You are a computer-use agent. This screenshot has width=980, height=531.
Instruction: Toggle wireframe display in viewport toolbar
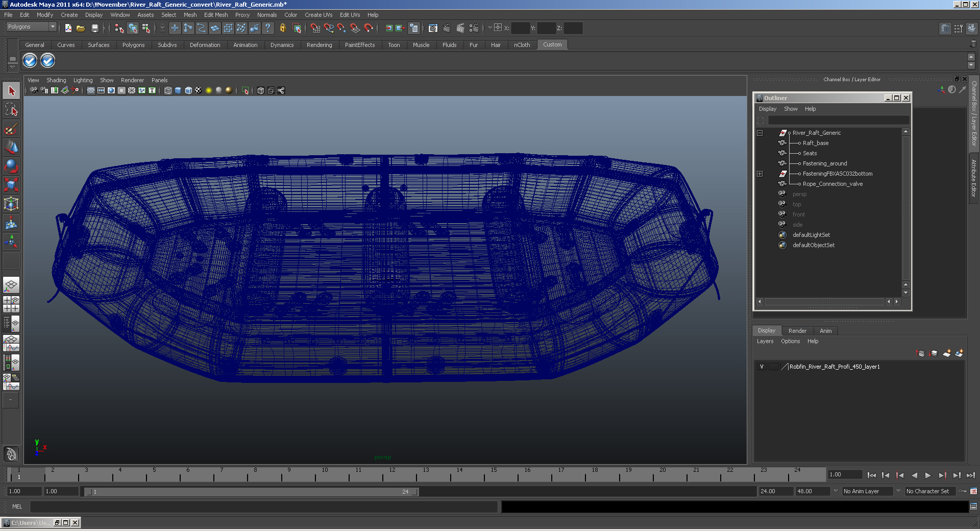click(168, 90)
